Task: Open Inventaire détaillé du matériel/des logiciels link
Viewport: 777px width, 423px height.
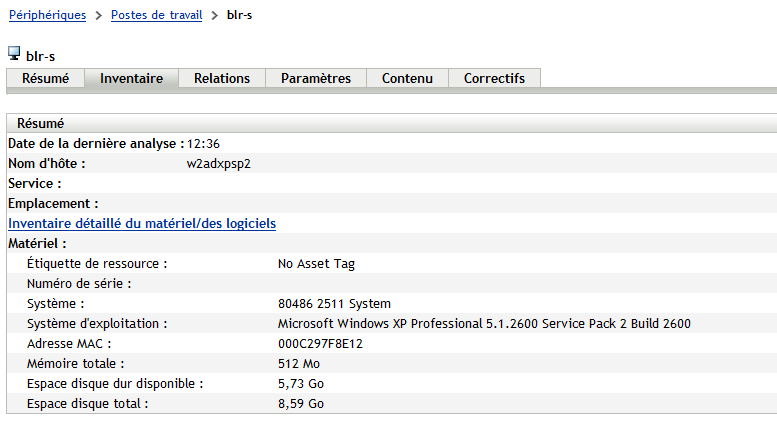Action: pos(142,223)
